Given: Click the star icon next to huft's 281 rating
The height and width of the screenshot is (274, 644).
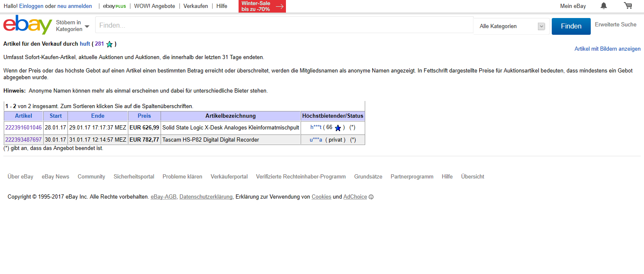Looking at the screenshot, I should pos(109,44).
